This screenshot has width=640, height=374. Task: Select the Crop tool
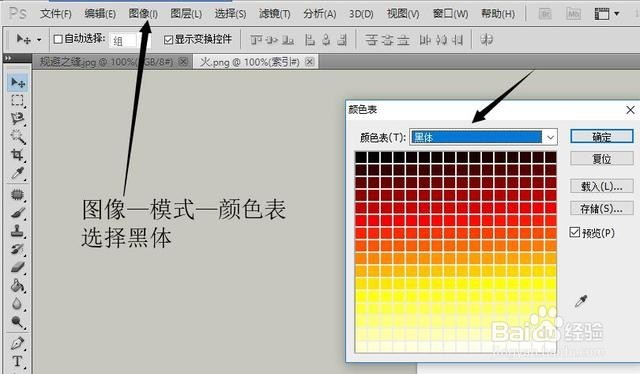(17, 155)
